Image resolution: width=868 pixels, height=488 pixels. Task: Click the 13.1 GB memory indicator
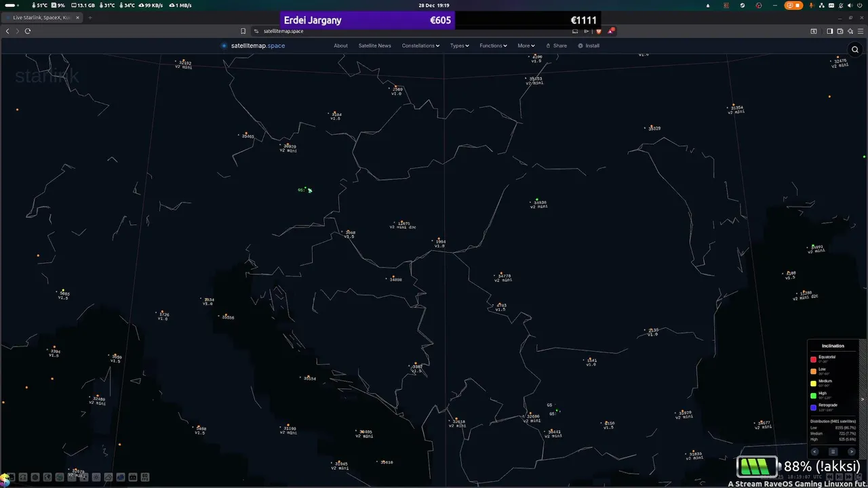(82, 5)
